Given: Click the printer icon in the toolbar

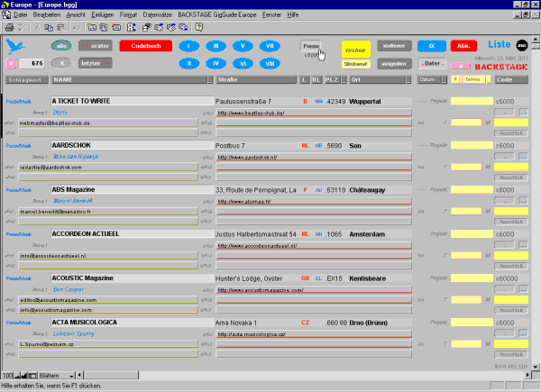Looking at the screenshot, I should click(x=10, y=28).
